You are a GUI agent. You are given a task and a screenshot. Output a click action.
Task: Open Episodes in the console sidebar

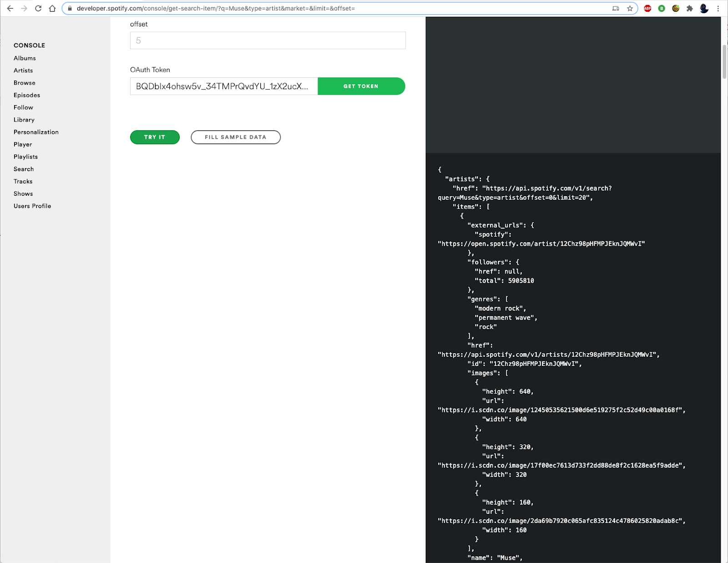coord(27,95)
